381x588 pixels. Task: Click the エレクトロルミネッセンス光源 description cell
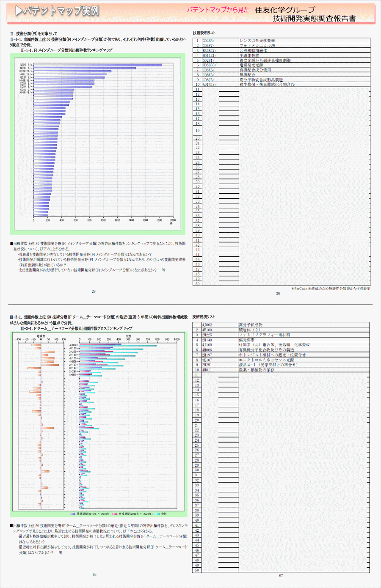click(304, 360)
